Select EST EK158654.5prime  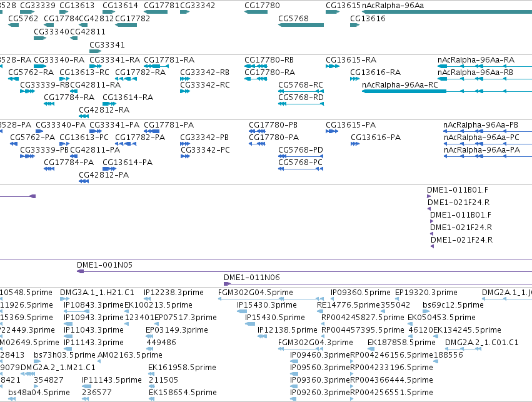coord(183,393)
